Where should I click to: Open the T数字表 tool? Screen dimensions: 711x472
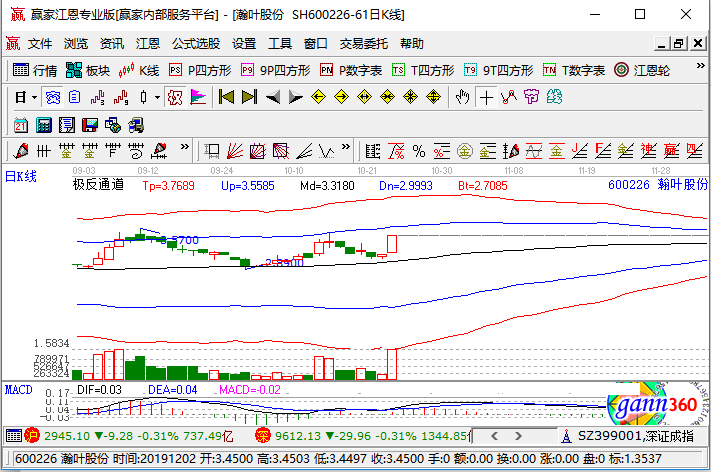(x=574, y=70)
